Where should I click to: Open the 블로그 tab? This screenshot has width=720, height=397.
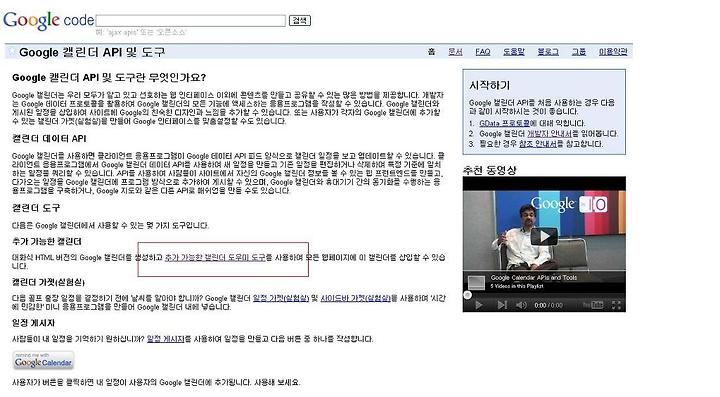point(548,52)
